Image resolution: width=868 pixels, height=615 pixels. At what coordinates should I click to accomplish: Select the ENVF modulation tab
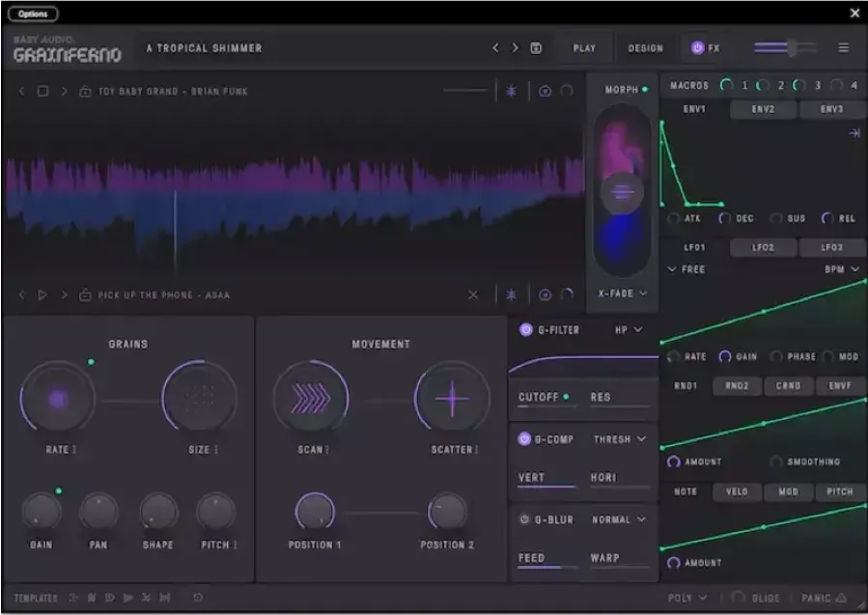click(x=840, y=386)
